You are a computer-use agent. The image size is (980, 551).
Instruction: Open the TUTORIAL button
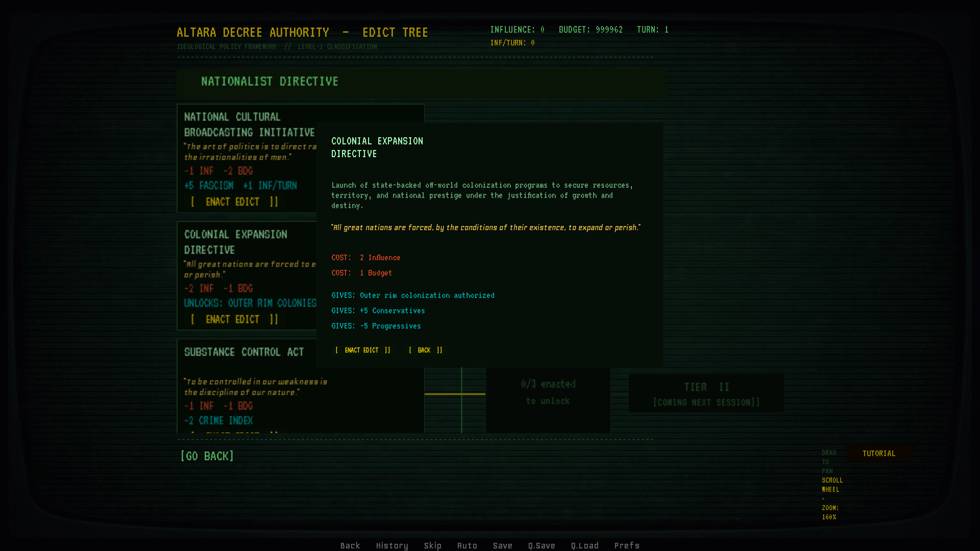coord(878,453)
